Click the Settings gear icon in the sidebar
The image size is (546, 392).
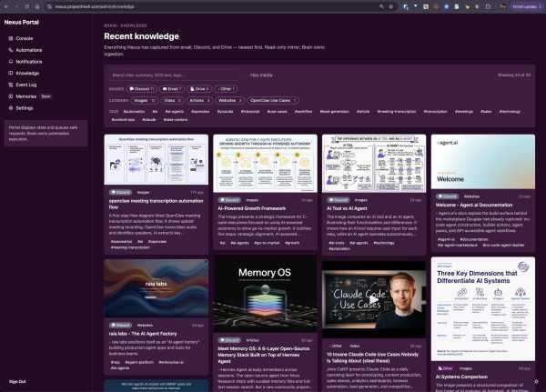(x=11, y=108)
